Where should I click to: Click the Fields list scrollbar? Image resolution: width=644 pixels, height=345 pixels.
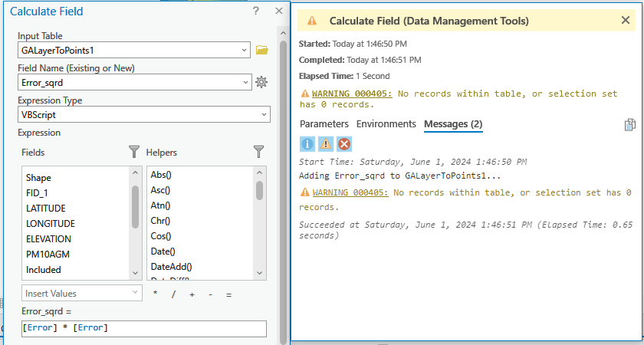click(x=136, y=207)
